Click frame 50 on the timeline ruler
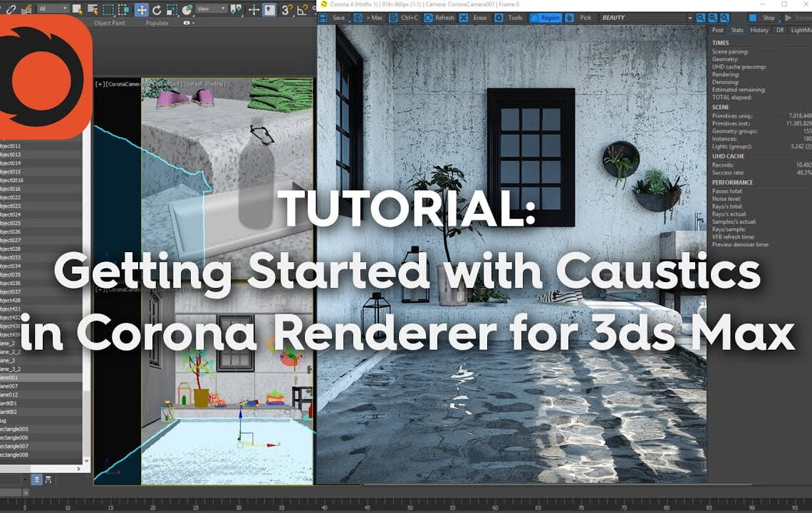This screenshot has width=812, height=513. click(410, 507)
